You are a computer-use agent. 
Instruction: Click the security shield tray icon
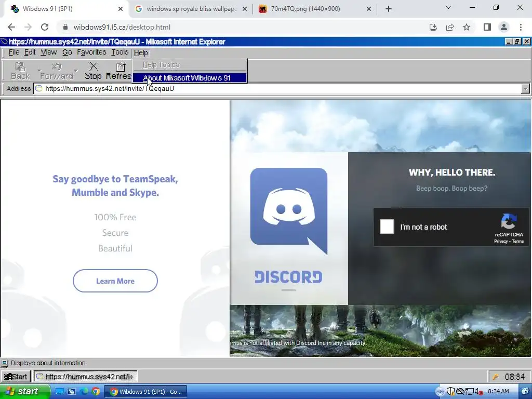450,392
